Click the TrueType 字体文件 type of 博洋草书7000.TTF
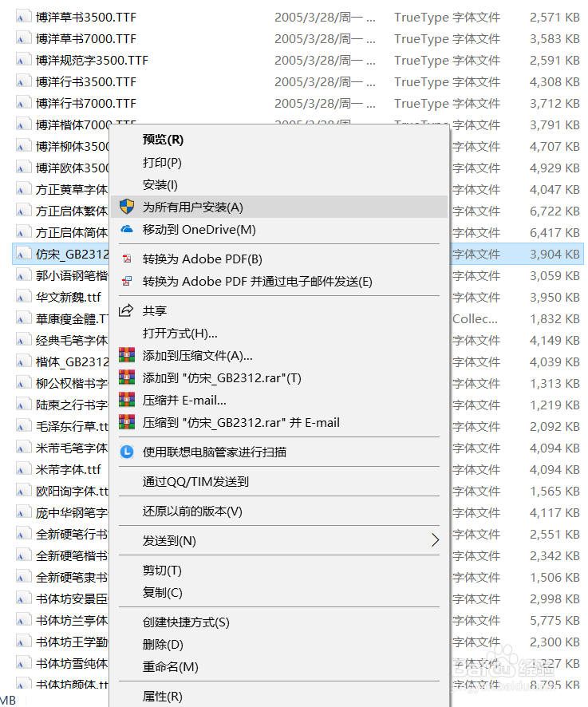588x707 pixels. [x=448, y=39]
